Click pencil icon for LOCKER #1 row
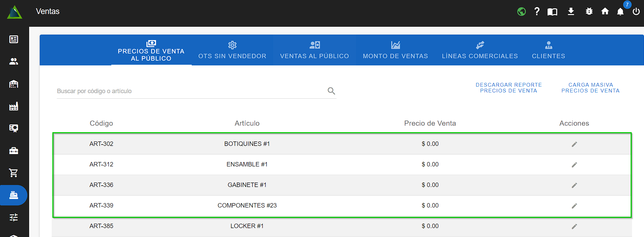This screenshot has height=237, width=644. click(574, 226)
